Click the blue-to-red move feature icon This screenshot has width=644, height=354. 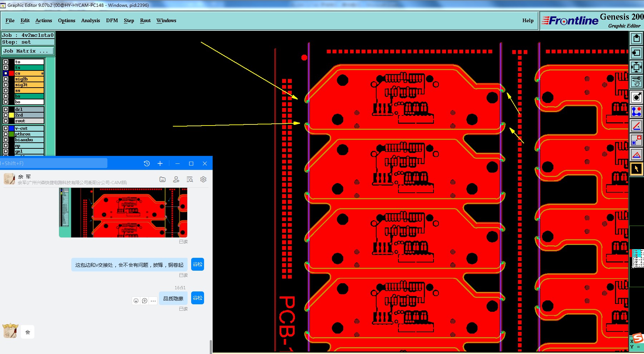(x=636, y=140)
